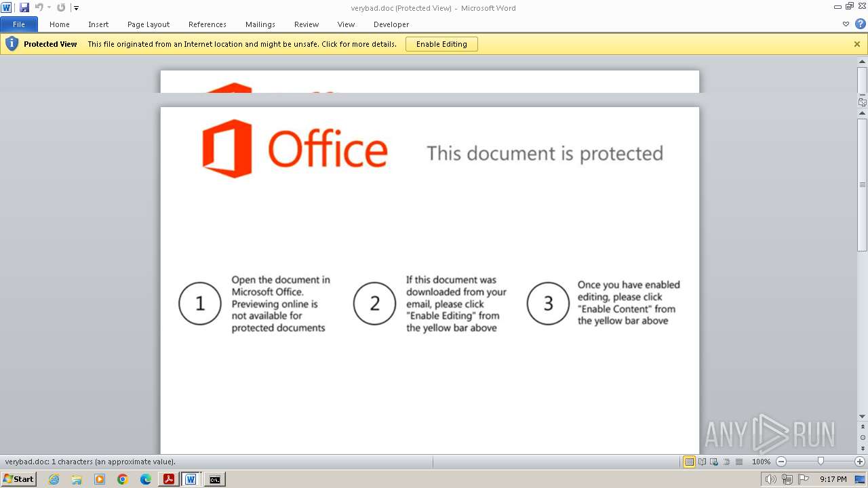Open Windows Media Player from taskbar
Image resolution: width=868 pixels, height=488 pixels.
(x=100, y=479)
